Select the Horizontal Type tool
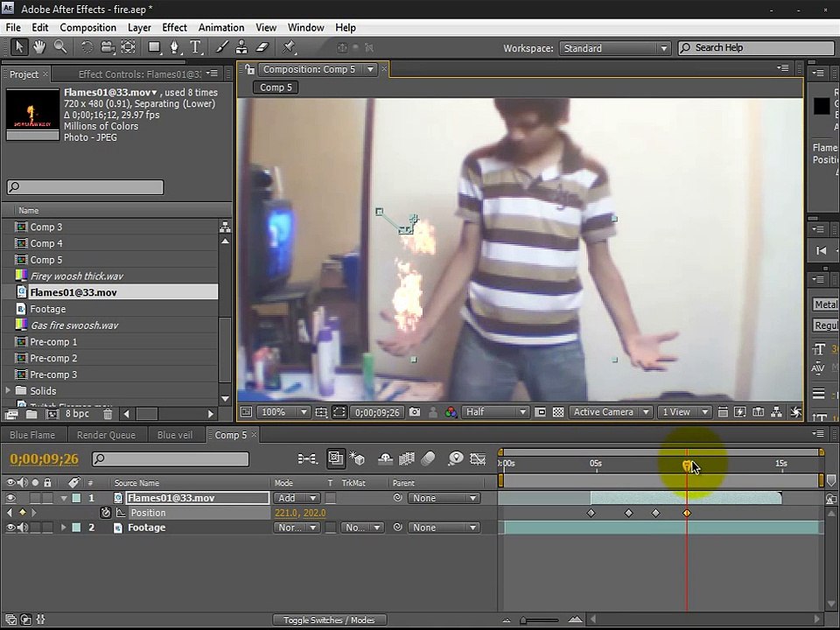The width and height of the screenshot is (840, 630). pos(195,47)
